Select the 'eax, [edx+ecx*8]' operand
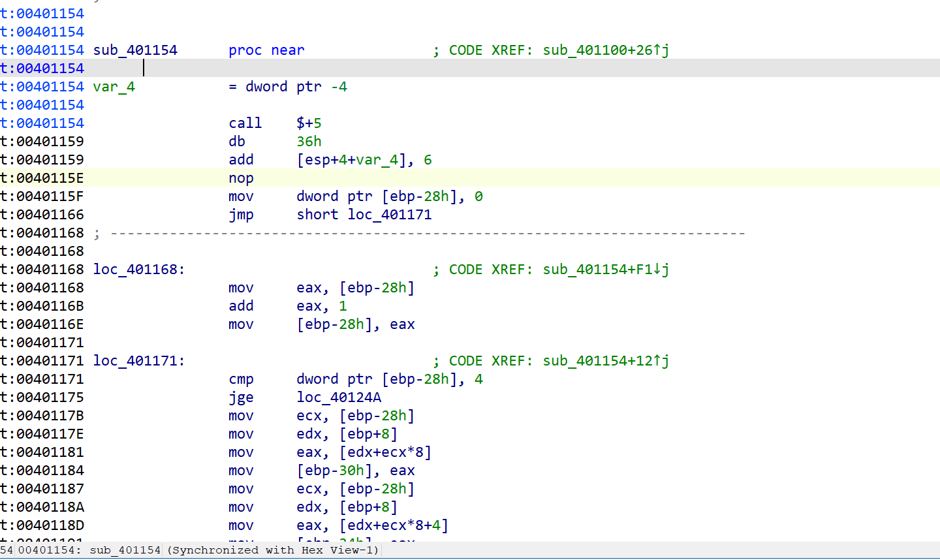Screen dimensions: 940x560 coord(364,452)
